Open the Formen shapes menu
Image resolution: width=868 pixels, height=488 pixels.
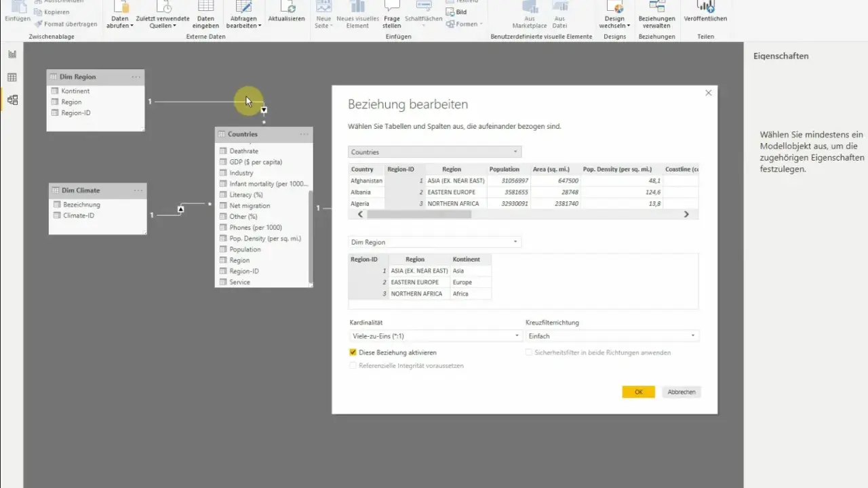[x=465, y=24]
